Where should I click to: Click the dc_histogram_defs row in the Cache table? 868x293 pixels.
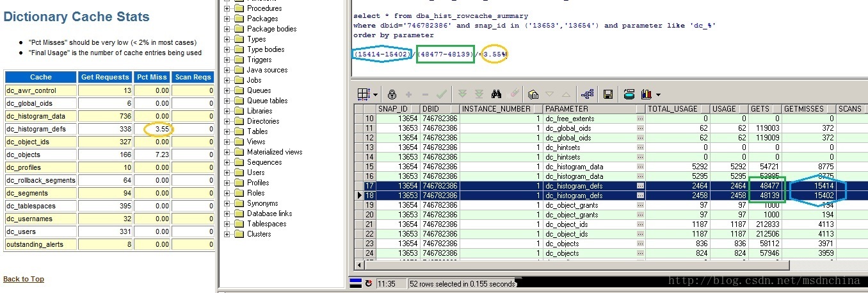coord(109,129)
